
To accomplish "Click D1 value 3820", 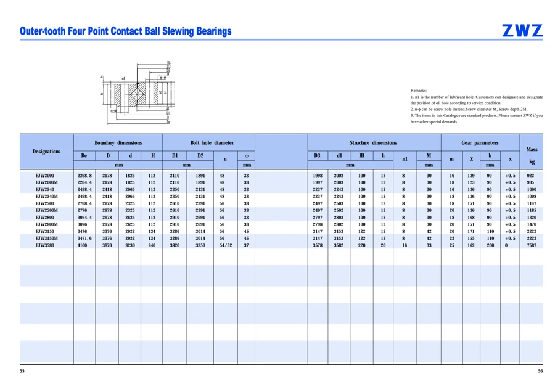I will click(x=175, y=245).
